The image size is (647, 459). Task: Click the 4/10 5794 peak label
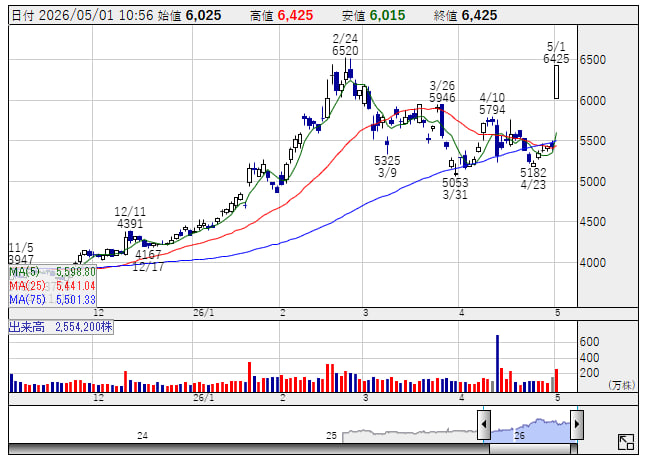(x=492, y=104)
